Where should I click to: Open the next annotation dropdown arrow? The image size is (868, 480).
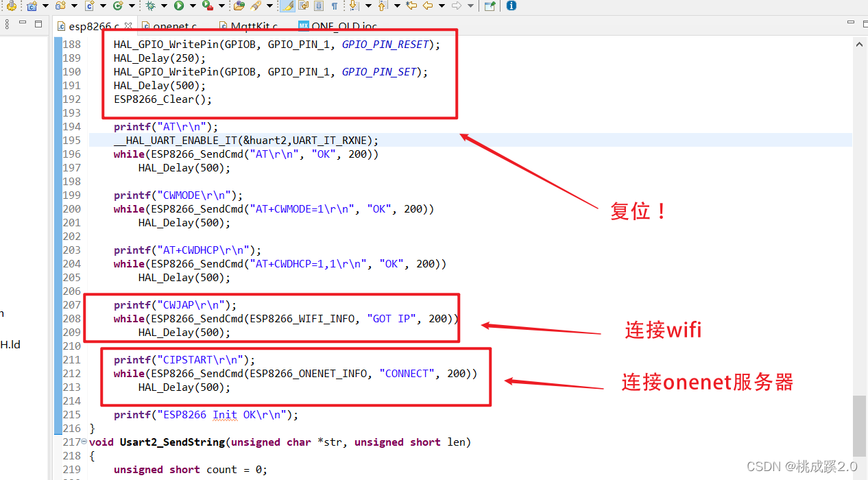tap(368, 5)
